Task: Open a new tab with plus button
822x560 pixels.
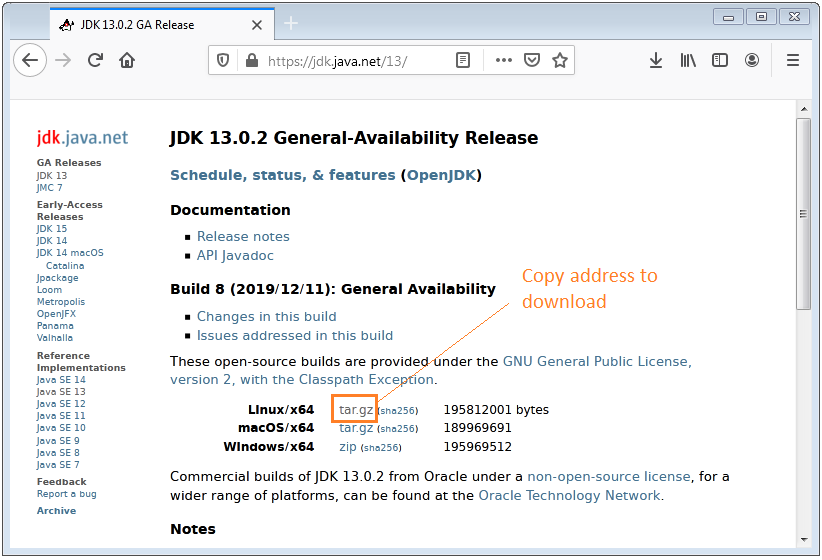Action: coord(291,24)
